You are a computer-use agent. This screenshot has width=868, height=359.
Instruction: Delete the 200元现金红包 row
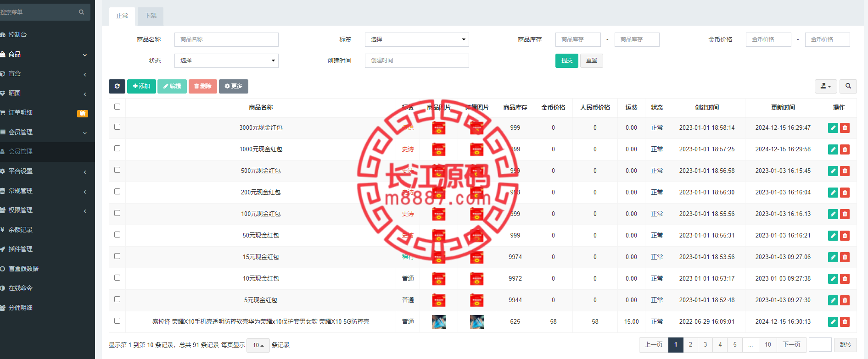tap(845, 193)
